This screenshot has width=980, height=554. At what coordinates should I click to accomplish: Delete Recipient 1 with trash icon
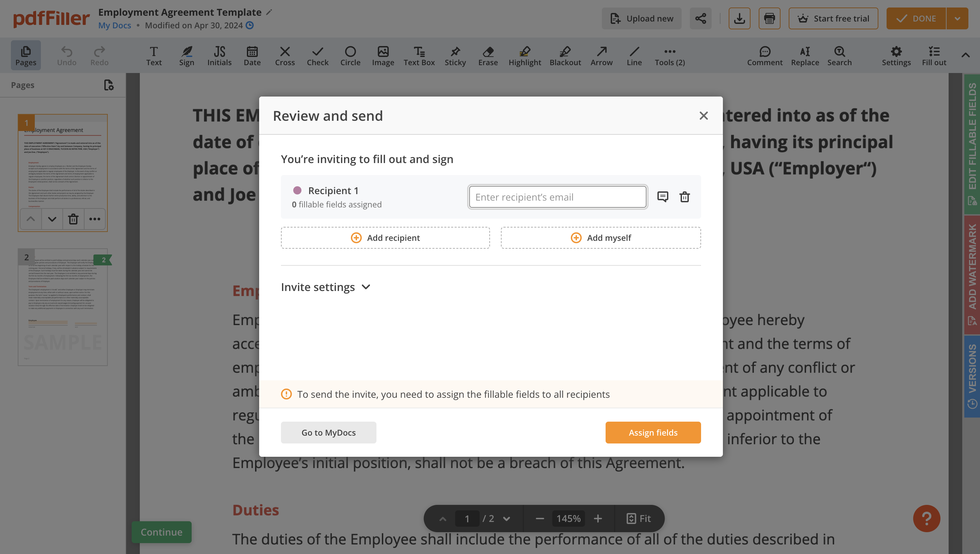[x=684, y=197]
